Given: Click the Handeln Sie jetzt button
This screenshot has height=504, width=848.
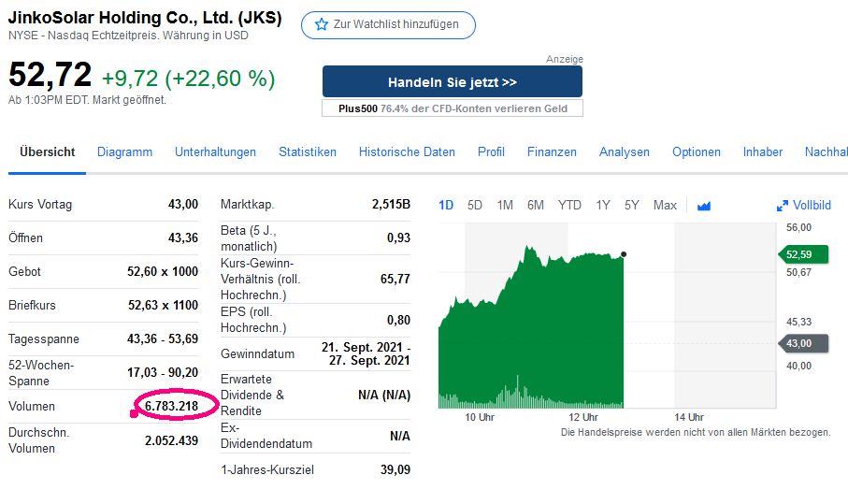Looking at the screenshot, I should (452, 82).
